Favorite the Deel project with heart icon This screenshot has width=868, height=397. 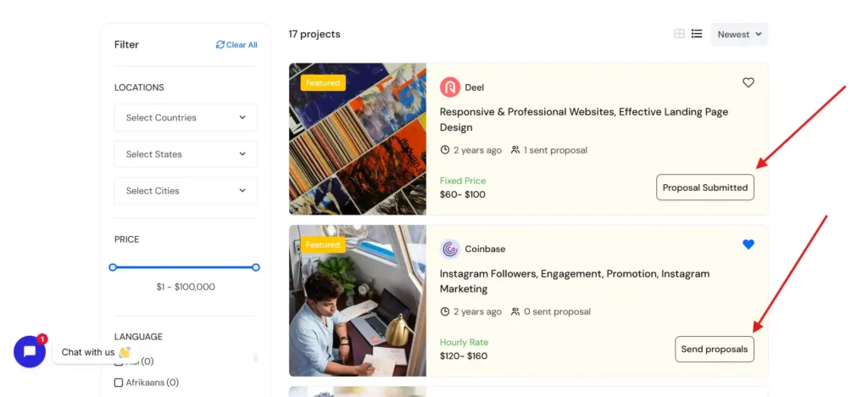(x=748, y=82)
